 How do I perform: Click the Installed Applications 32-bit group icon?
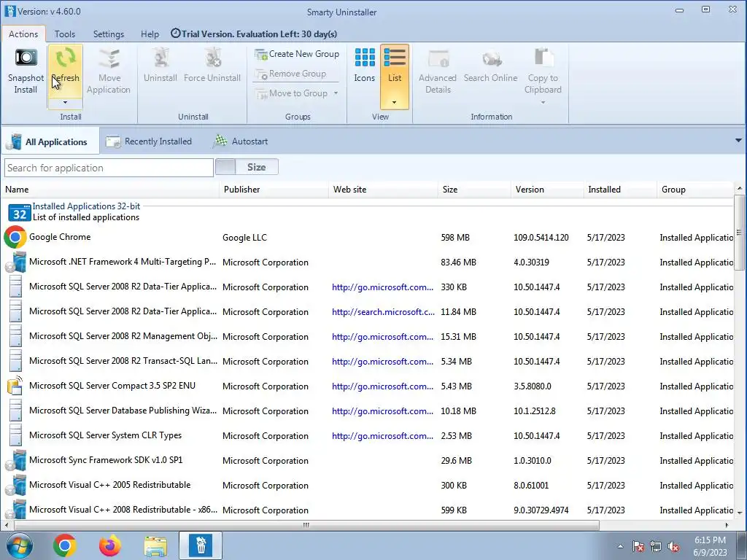coord(20,212)
